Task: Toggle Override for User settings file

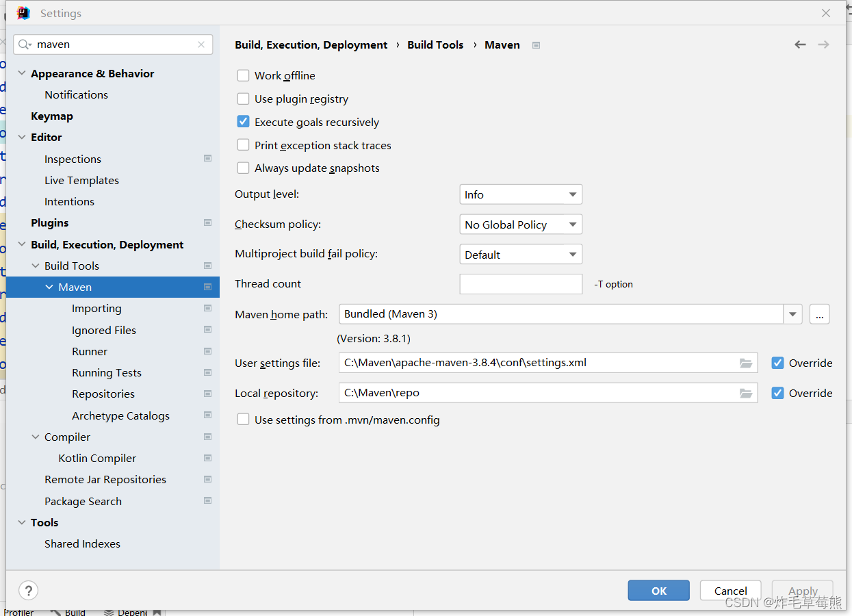Action: [777, 363]
